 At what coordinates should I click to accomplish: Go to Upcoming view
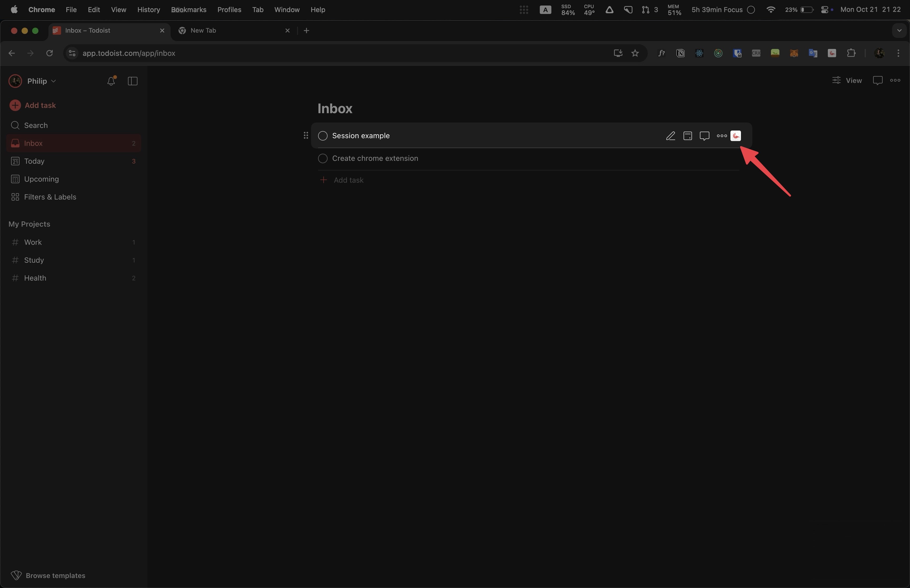[74, 179]
